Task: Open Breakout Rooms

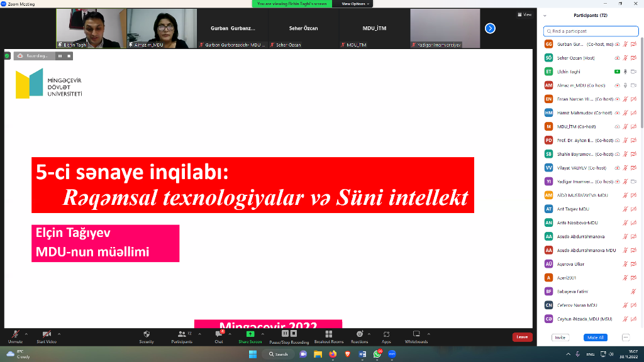Action: coord(328,334)
